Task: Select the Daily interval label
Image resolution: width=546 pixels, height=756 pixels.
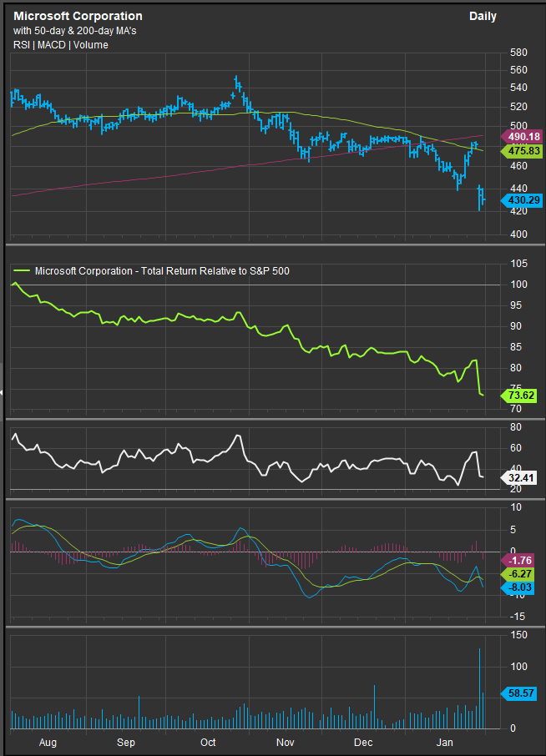Action: click(x=483, y=17)
